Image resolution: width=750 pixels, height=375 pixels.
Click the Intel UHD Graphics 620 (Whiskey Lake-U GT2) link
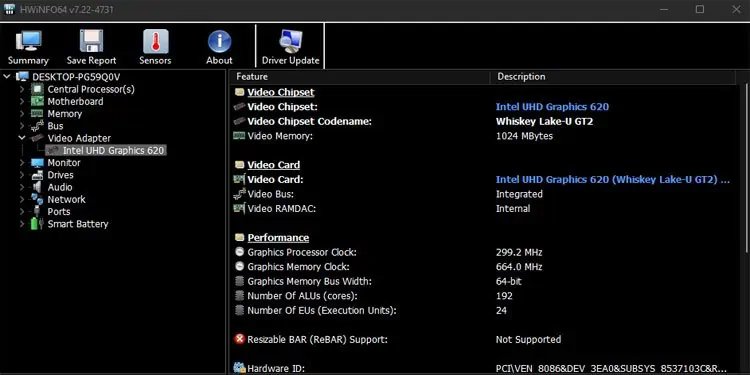(x=612, y=180)
